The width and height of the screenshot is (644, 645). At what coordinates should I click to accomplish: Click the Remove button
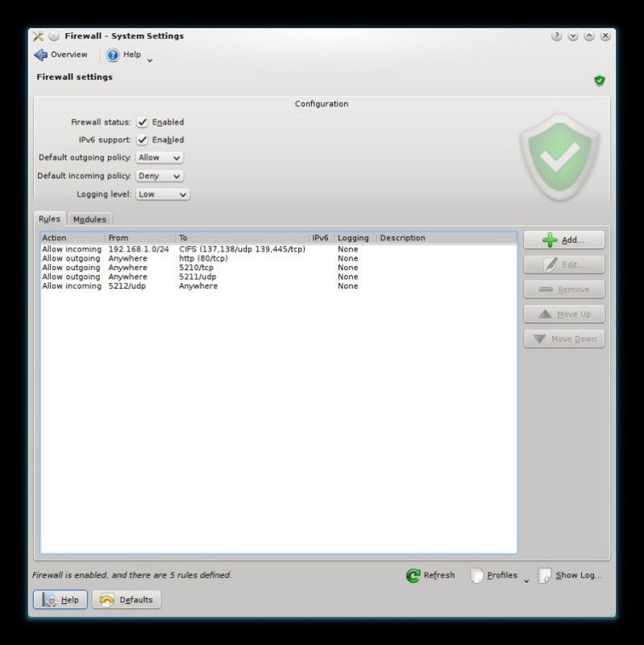[x=564, y=289]
